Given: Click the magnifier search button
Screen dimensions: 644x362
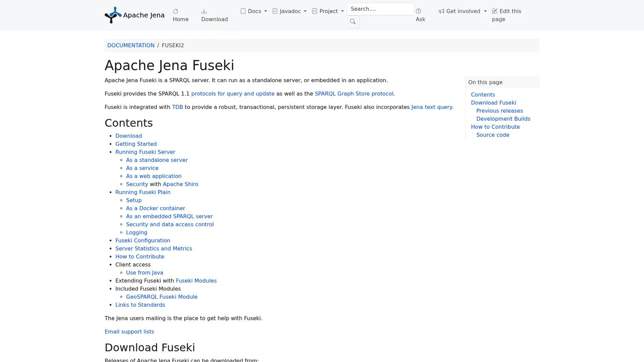Looking at the screenshot, I should [x=353, y=22].
